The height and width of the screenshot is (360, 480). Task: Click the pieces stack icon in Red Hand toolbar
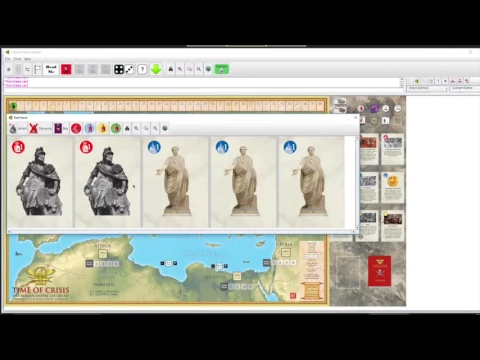pyautogui.click(x=127, y=128)
